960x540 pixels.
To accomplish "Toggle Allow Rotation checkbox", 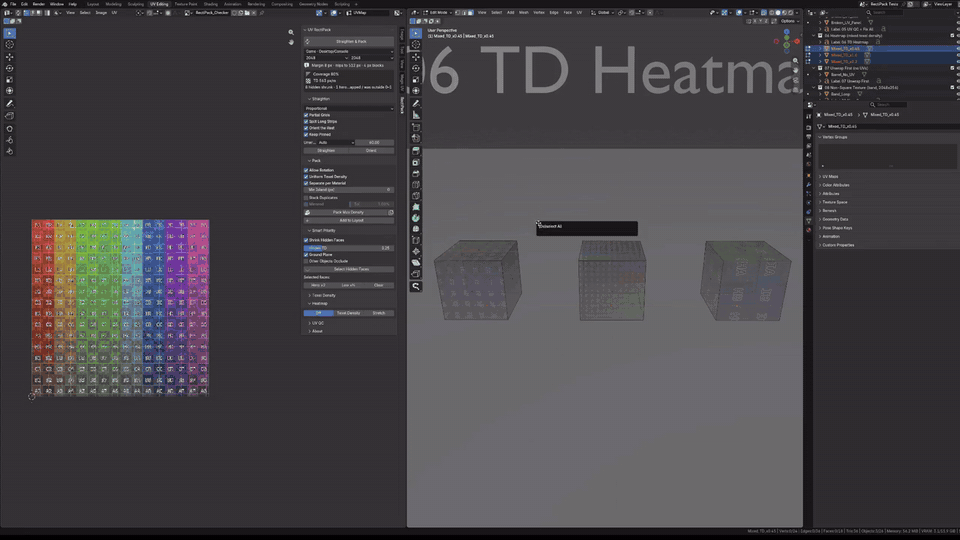I will [306, 170].
